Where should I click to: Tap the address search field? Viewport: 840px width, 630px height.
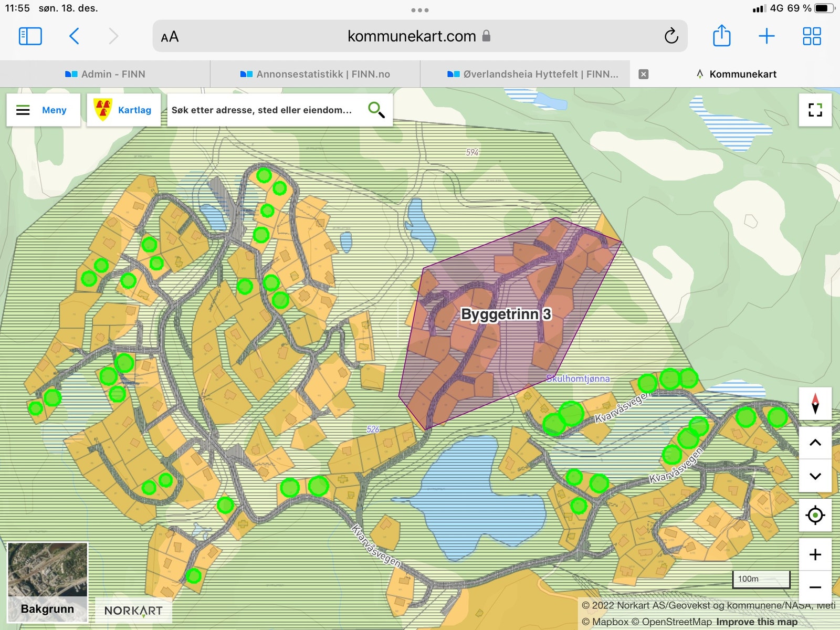point(262,110)
